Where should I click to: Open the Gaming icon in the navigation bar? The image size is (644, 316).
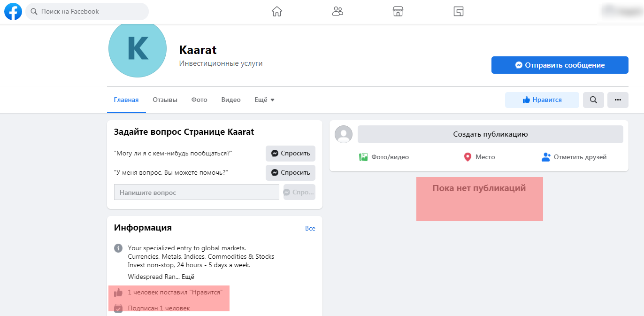[458, 11]
